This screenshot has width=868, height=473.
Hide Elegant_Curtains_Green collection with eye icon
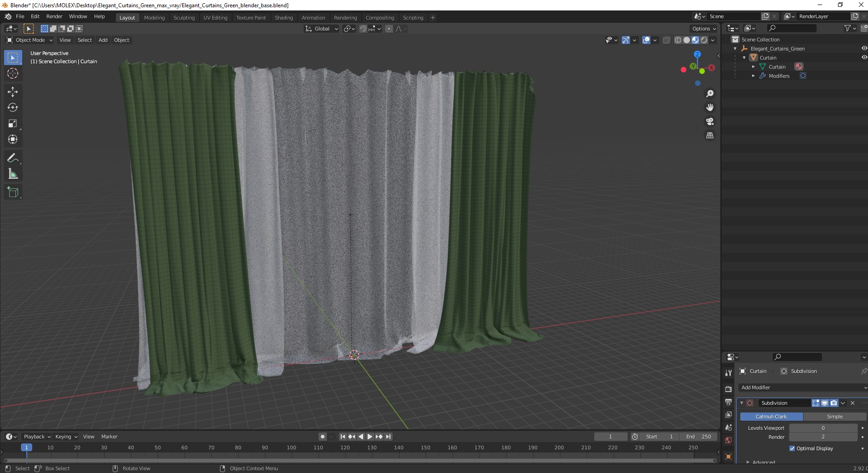[864, 48]
